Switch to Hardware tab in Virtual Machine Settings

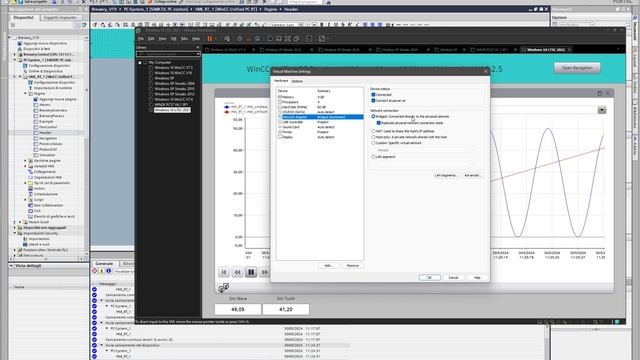click(x=281, y=81)
